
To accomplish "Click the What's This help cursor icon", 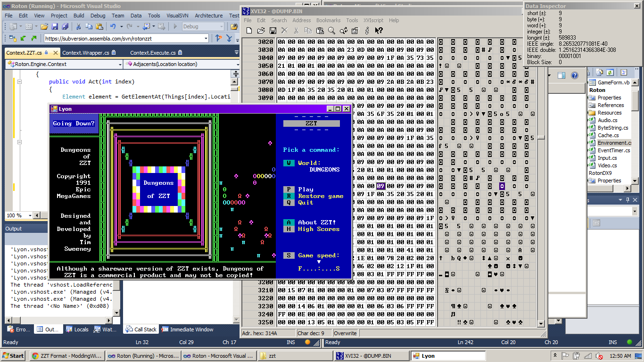I will click(379, 31).
